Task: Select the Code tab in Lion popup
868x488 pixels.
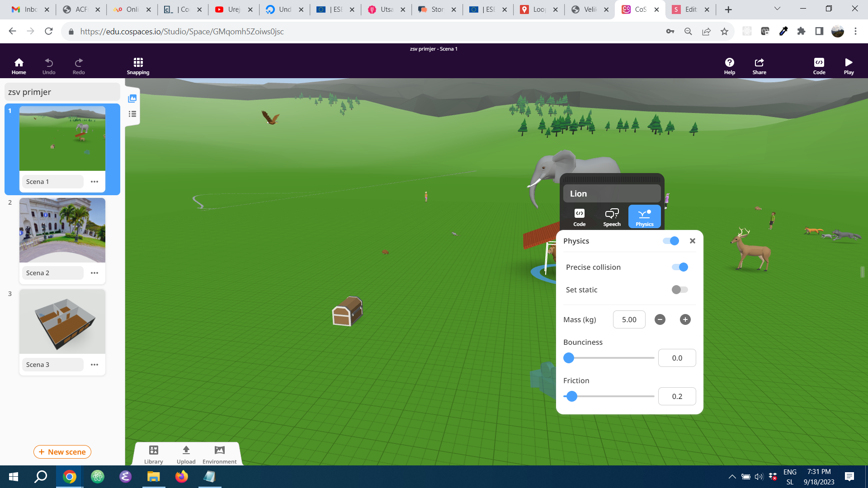Action: [x=579, y=217]
